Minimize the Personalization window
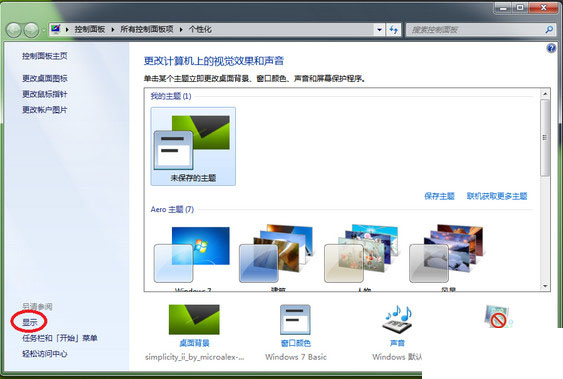 click(x=503, y=8)
